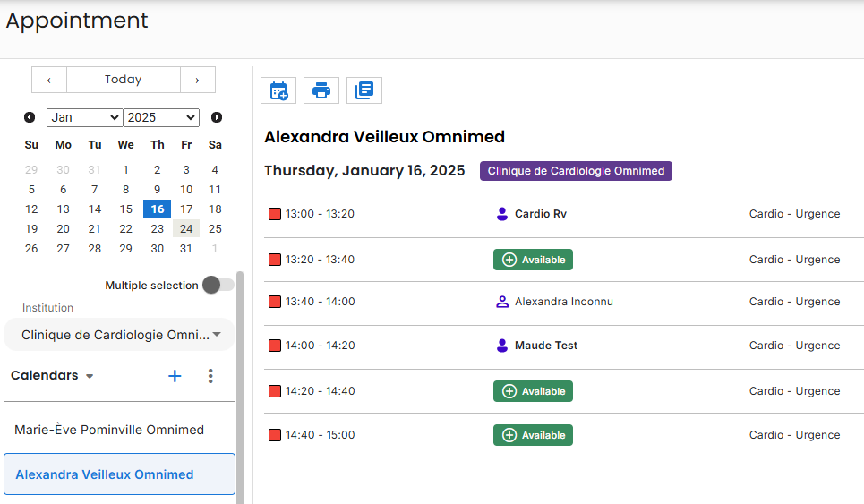This screenshot has width=864, height=504.
Task: Select January 20 in the calendar
Action: [x=64, y=228]
